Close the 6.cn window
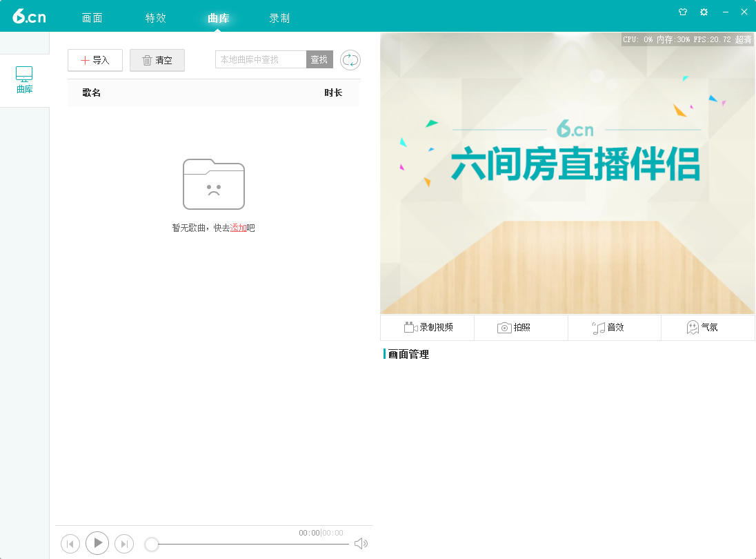This screenshot has height=559, width=756. (x=744, y=12)
